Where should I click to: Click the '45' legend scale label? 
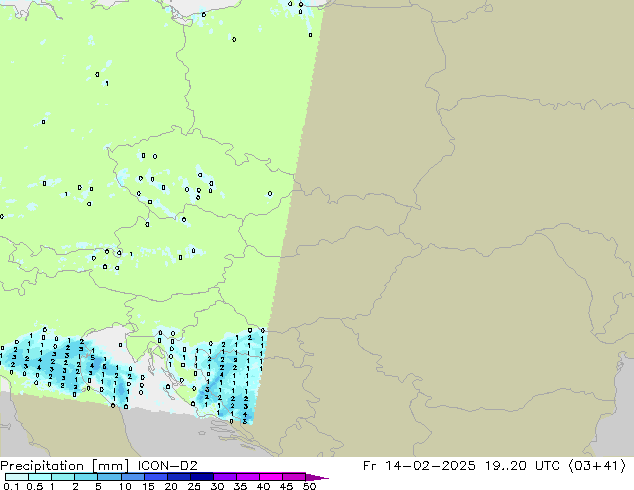(x=286, y=486)
